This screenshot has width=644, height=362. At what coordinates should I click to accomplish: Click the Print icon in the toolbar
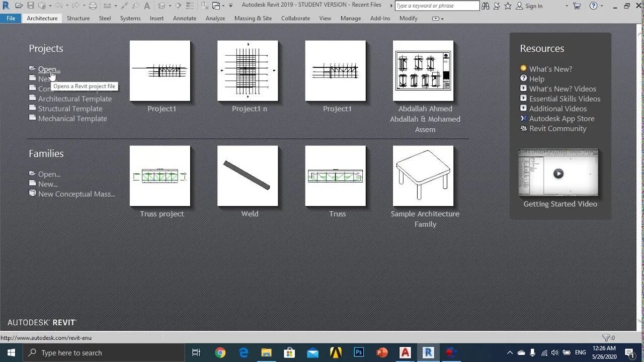click(93, 6)
